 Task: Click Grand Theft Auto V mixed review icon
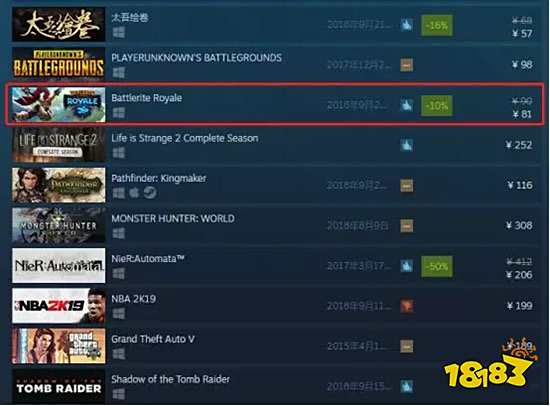click(x=407, y=346)
